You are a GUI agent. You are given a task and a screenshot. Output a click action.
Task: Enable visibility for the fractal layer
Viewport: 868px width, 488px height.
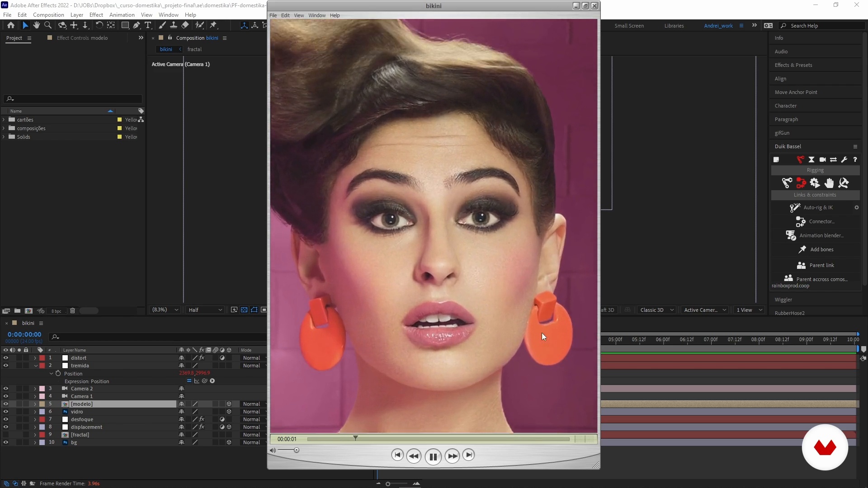[x=5, y=435]
